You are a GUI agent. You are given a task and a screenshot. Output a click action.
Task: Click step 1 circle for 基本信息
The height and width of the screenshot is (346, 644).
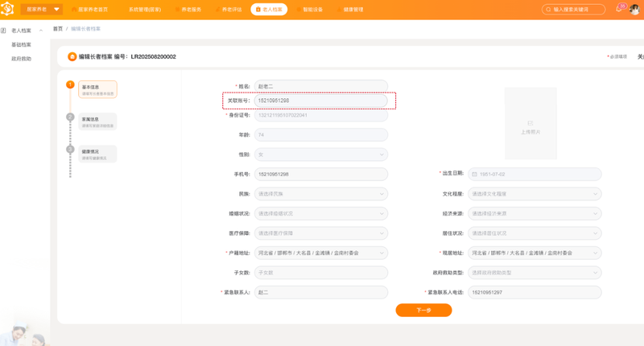[70, 84]
